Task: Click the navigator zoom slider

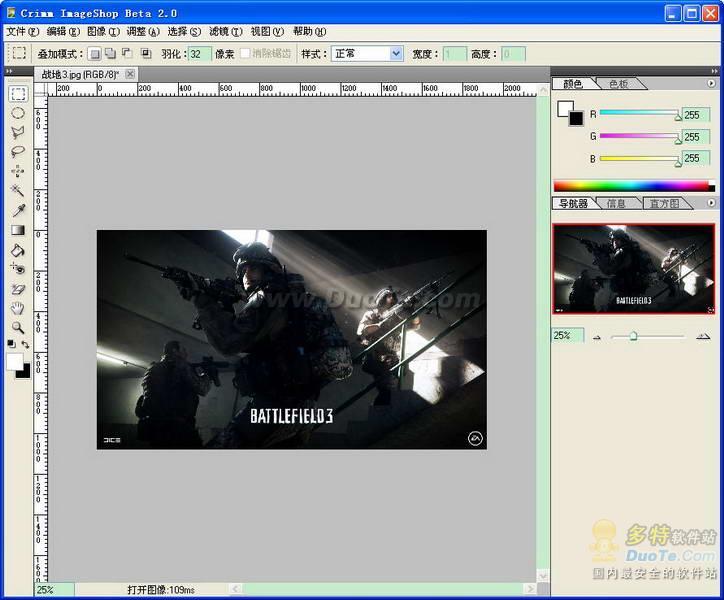Action: click(x=647, y=337)
